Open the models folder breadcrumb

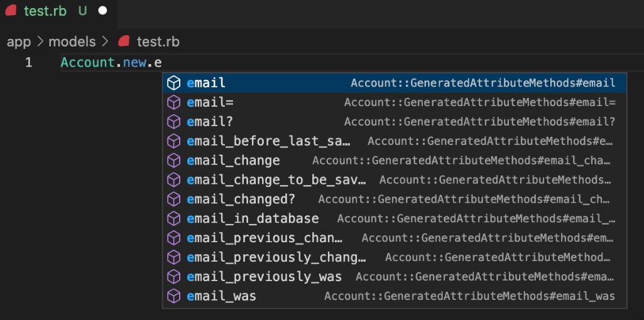point(72,42)
